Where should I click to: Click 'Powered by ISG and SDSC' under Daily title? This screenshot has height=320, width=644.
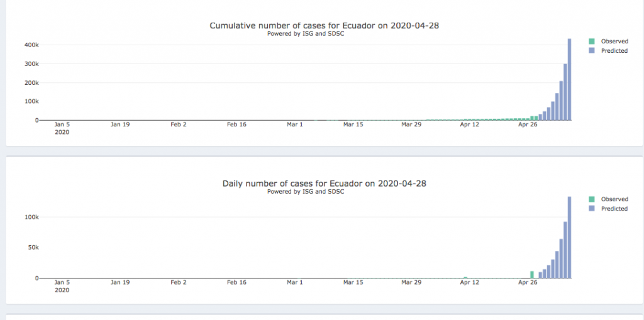click(x=306, y=192)
